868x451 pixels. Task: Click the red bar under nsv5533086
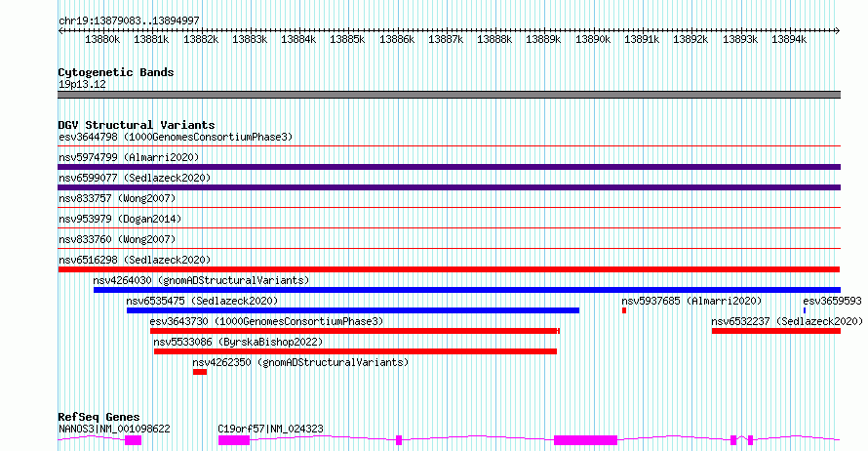355,351
